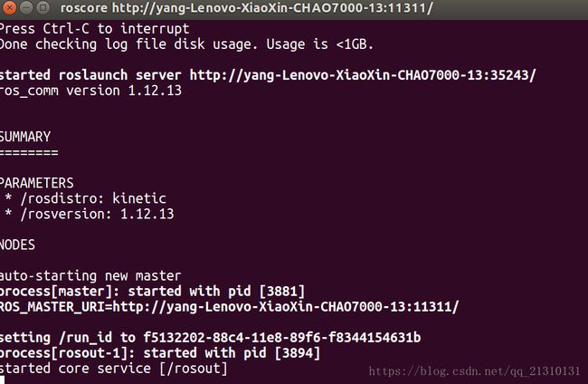Image resolution: width=588 pixels, height=384 pixels.
Task: Maximize the roscore terminal window
Action: tap(43, 7)
